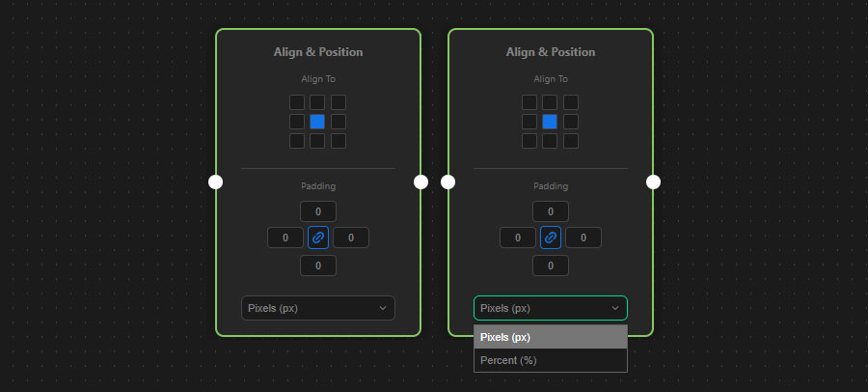
Task: Choose Percent (%) from the dropdown list
Action: (x=550, y=360)
